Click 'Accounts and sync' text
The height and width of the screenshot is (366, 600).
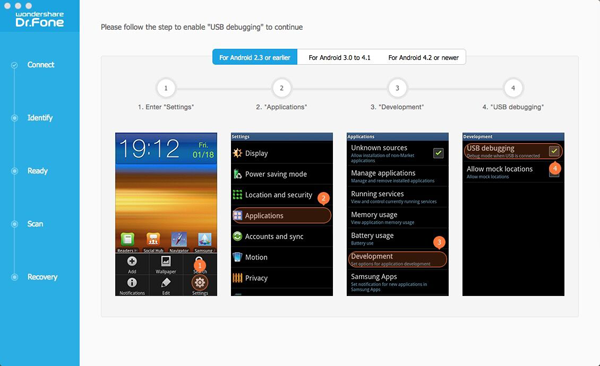pos(274,237)
